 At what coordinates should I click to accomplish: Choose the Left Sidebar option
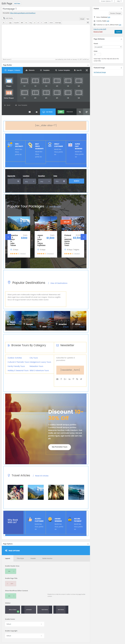point(29,610)
